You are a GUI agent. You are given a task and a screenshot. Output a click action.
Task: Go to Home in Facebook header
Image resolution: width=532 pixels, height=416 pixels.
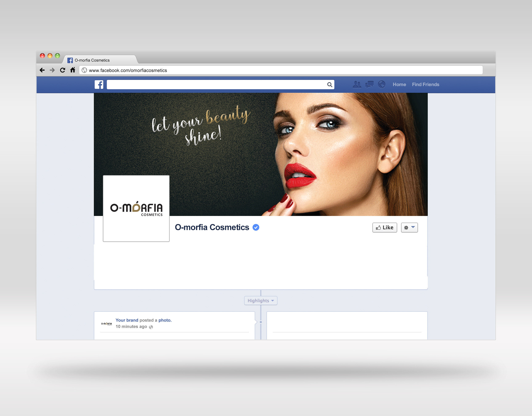click(x=399, y=84)
